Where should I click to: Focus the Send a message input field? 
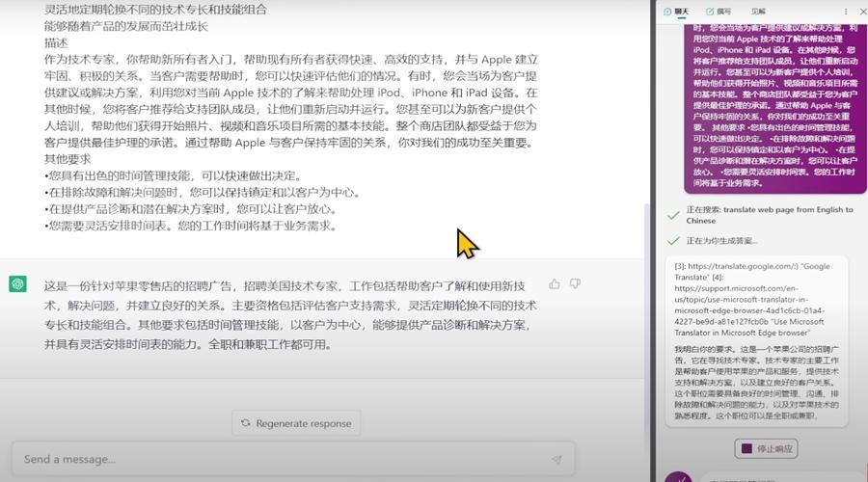(293, 459)
